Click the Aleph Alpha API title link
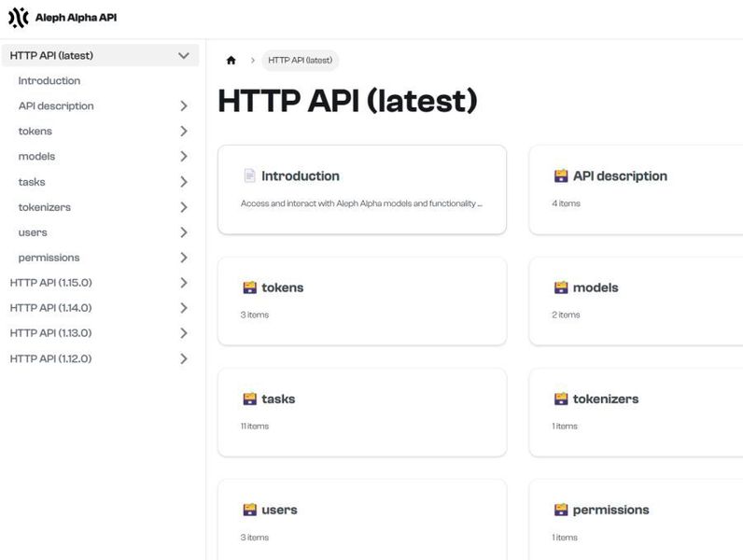Screen dimensions: 743x560 (76, 18)
